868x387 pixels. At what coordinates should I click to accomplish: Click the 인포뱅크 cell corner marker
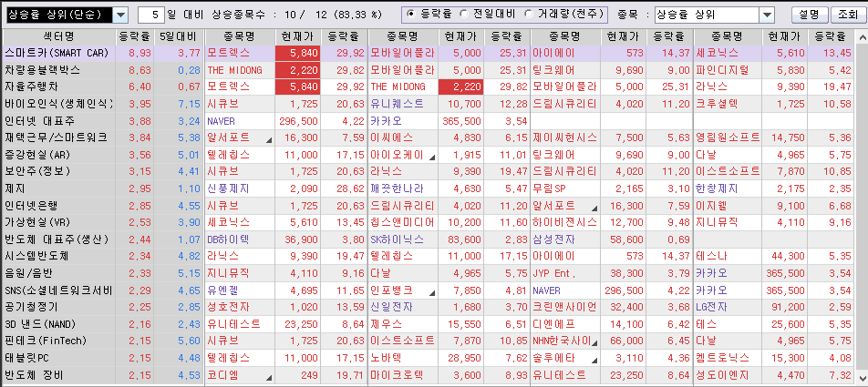(432, 294)
